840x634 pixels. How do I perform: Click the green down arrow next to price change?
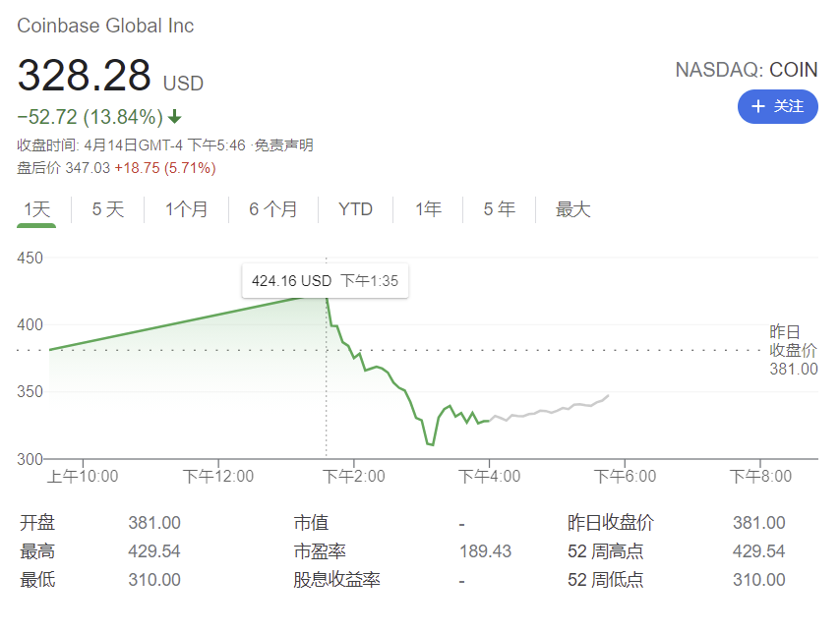pos(173,115)
